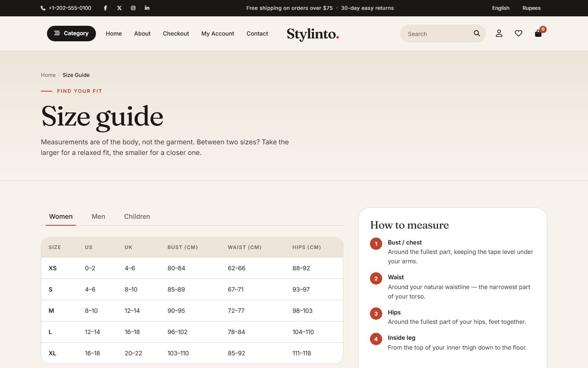
Task: Click the hips value 93–97
Action: 301,289
